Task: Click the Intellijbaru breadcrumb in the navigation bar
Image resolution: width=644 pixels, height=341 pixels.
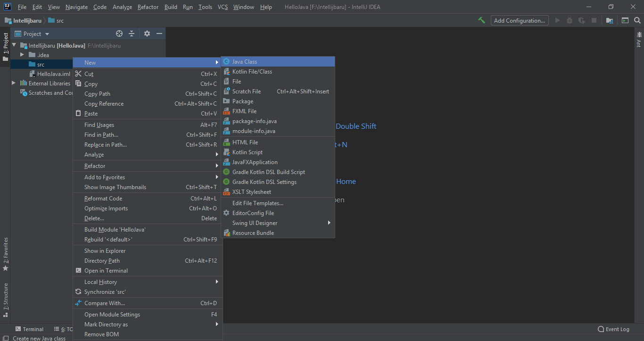Action: [x=23, y=21]
